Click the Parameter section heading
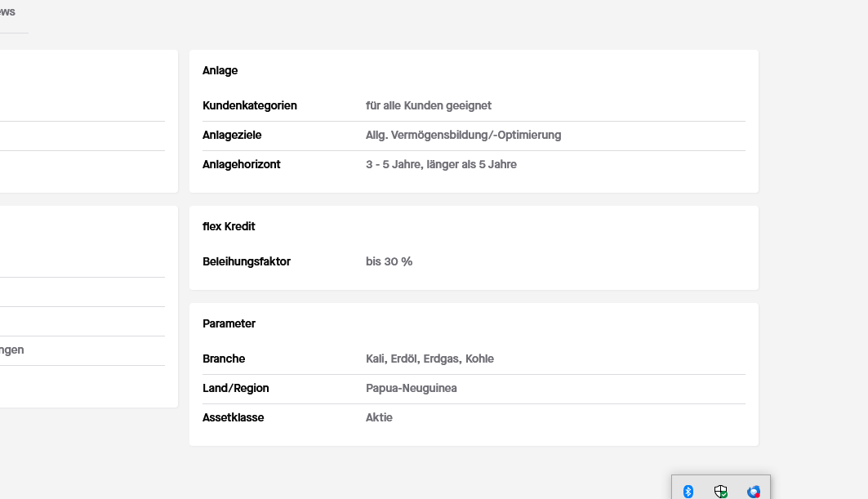The image size is (868, 499). 229,323
